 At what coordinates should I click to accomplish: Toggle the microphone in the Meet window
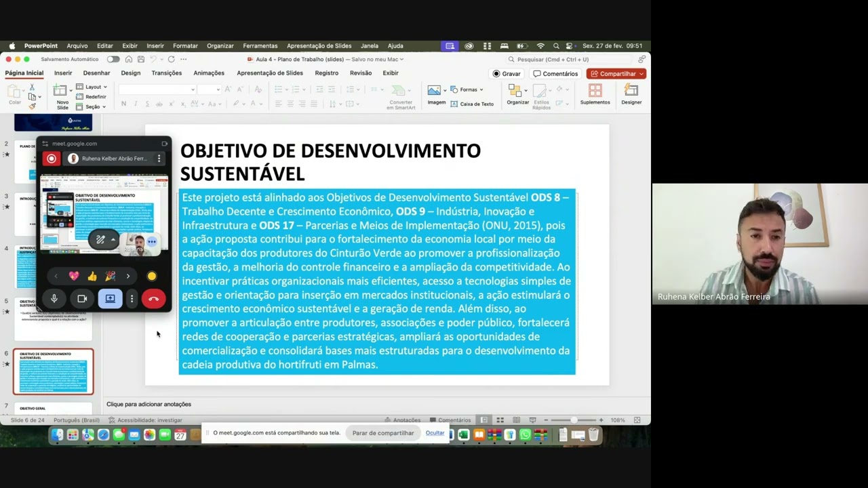point(54,299)
